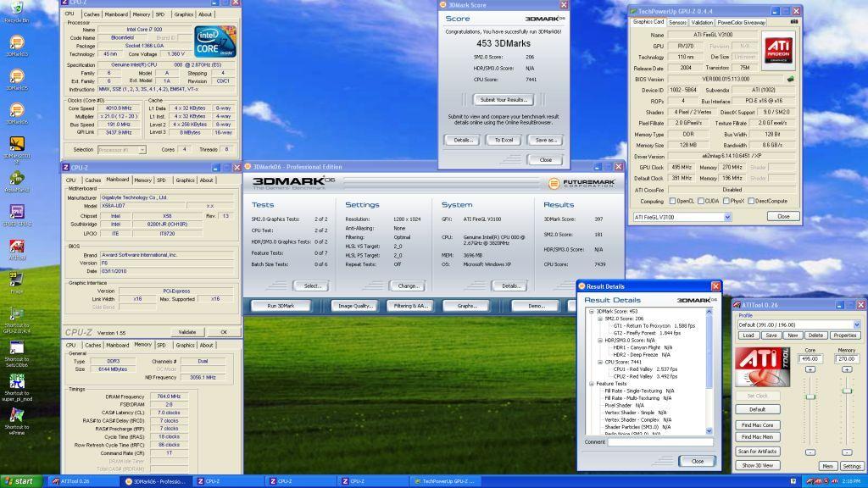Image resolution: width=868 pixels, height=488 pixels.
Task: Open the Windows Start button
Action: coord(21,481)
